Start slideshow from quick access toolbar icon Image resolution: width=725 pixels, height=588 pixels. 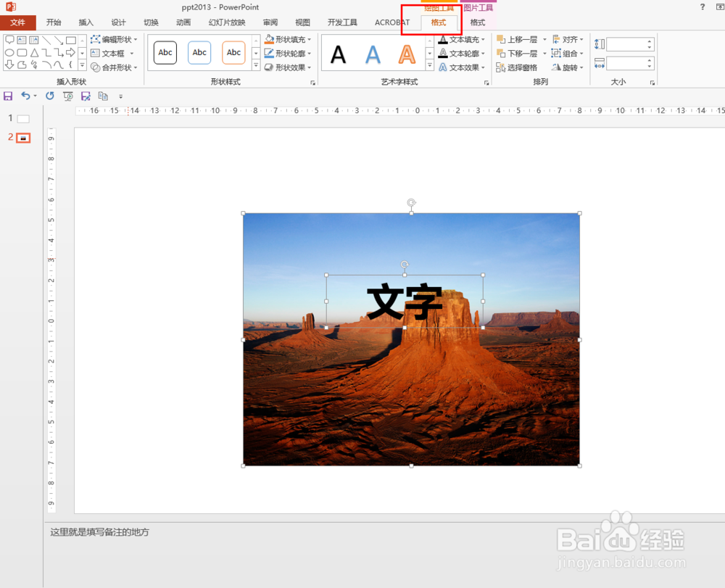[x=68, y=96]
